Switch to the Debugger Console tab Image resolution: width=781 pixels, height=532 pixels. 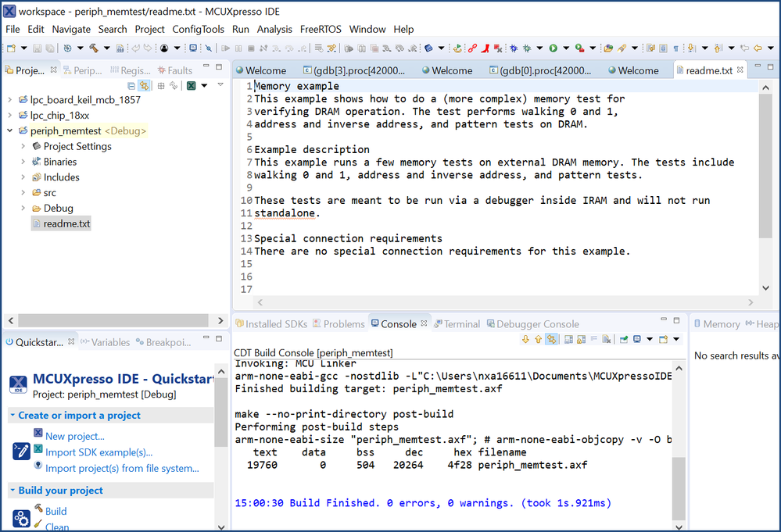pyautogui.click(x=533, y=324)
